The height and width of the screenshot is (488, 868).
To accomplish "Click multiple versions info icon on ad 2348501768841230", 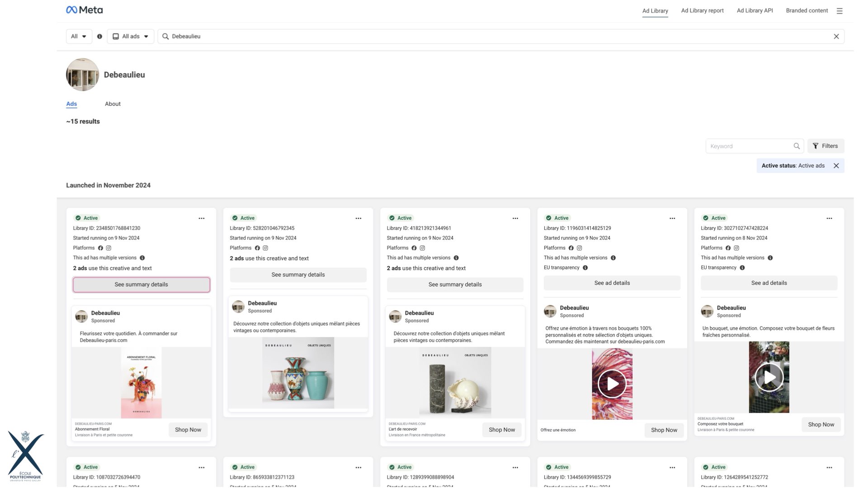I will click(142, 258).
